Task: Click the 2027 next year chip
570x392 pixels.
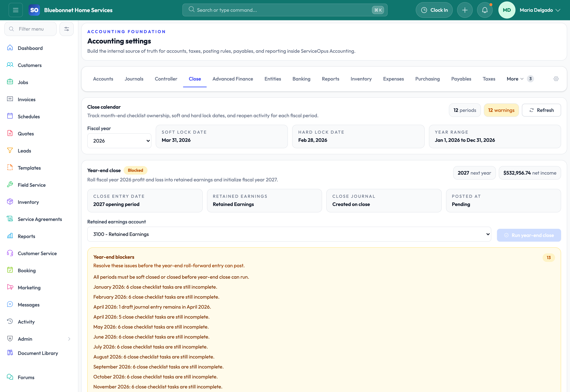Action: coord(474,173)
